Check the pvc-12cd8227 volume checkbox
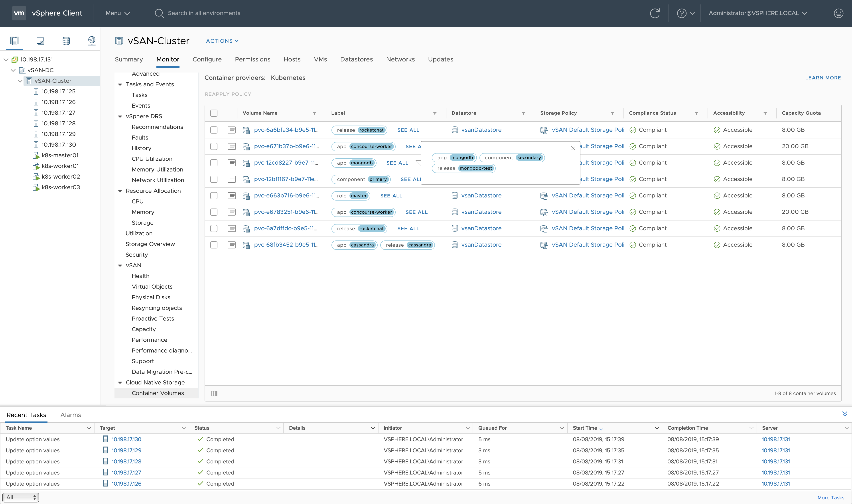852x504 pixels. tap(214, 163)
